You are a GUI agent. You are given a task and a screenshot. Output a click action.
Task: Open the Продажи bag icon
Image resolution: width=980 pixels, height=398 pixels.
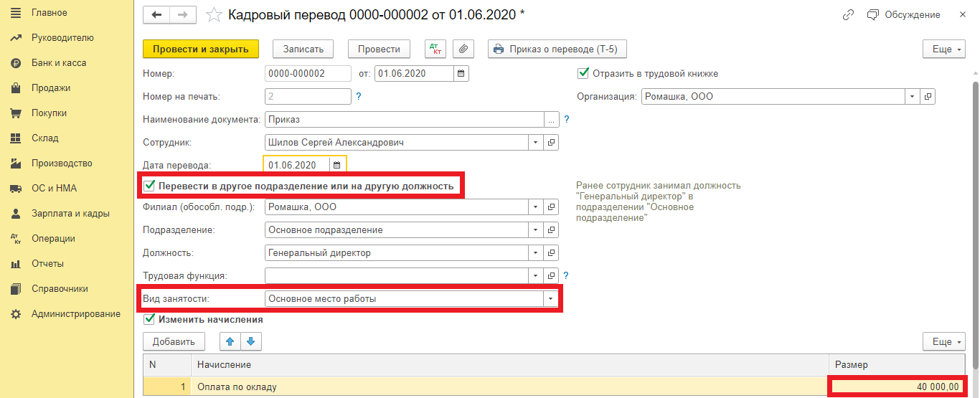pyautogui.click(x=15, y=88)
